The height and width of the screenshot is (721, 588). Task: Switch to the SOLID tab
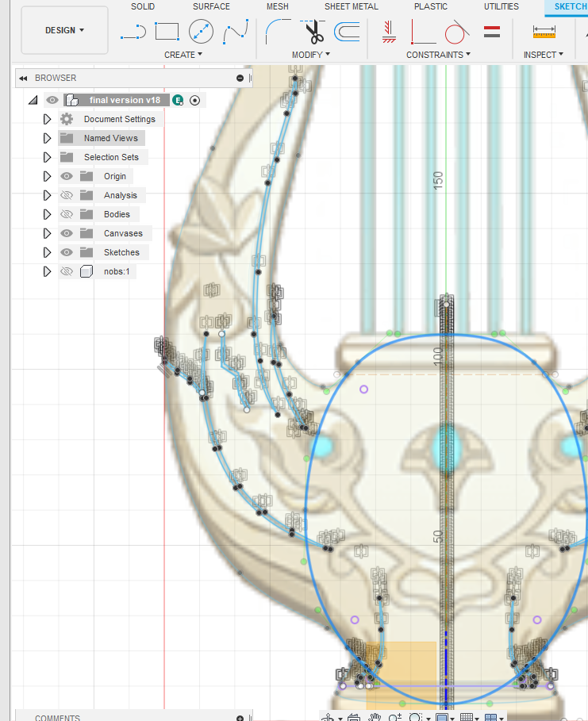(143, 6)
